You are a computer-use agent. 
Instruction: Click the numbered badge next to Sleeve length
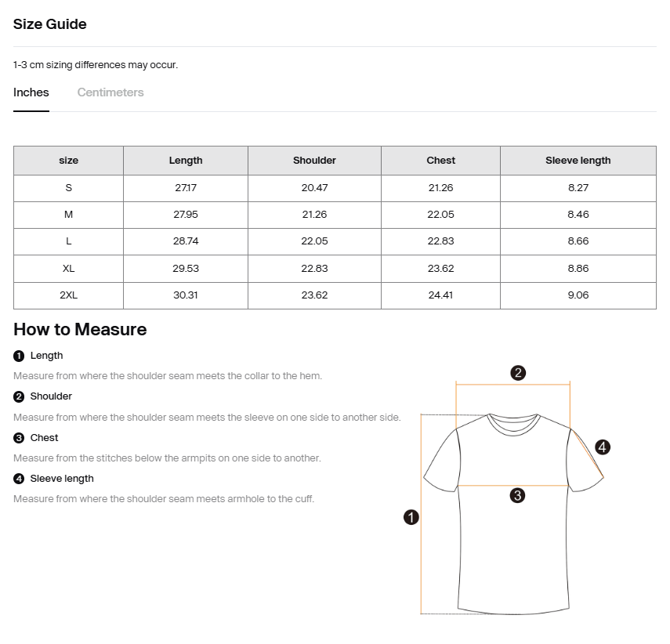tap(17, 479)
